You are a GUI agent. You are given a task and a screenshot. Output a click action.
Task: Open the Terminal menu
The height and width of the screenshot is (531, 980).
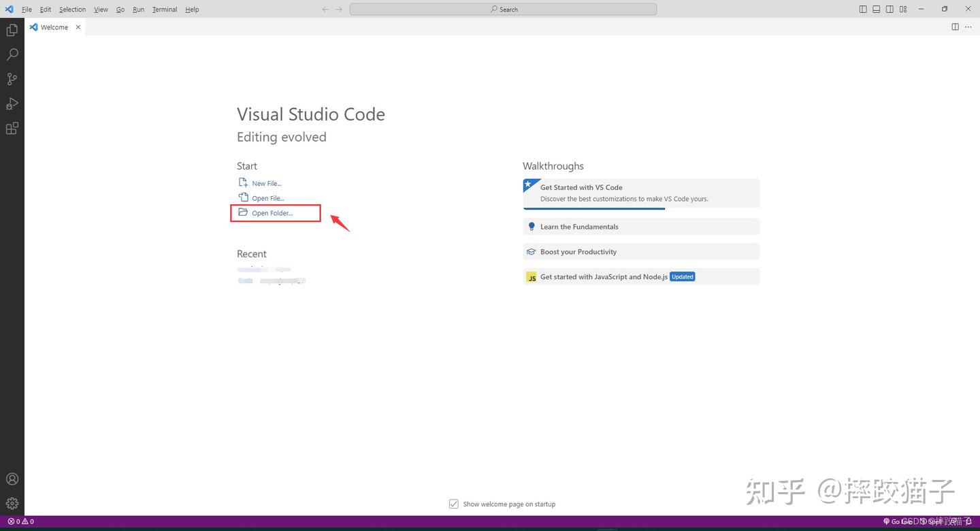tap(164, 10)
